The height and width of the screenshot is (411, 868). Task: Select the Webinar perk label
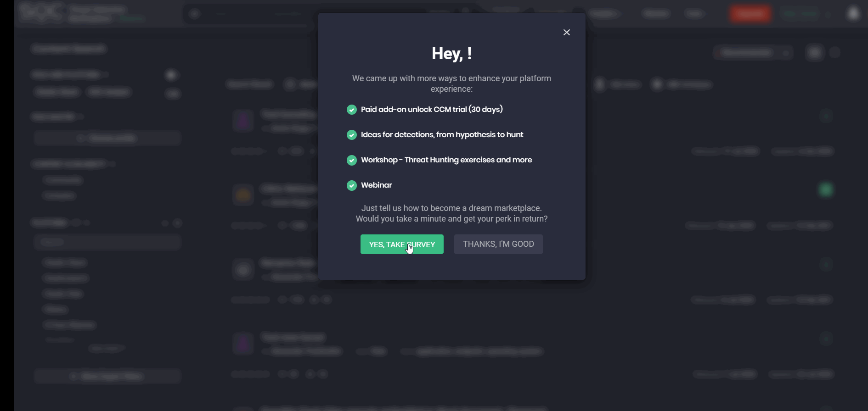(x=377, y=185)
